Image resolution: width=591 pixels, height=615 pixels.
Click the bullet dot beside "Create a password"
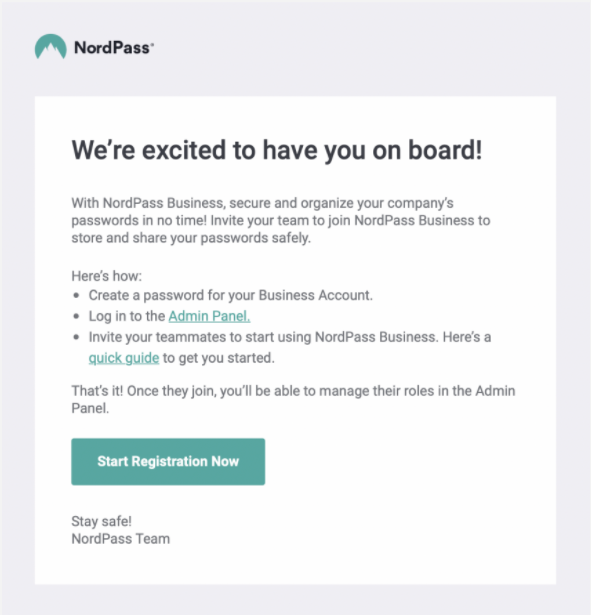pos(76,295)
